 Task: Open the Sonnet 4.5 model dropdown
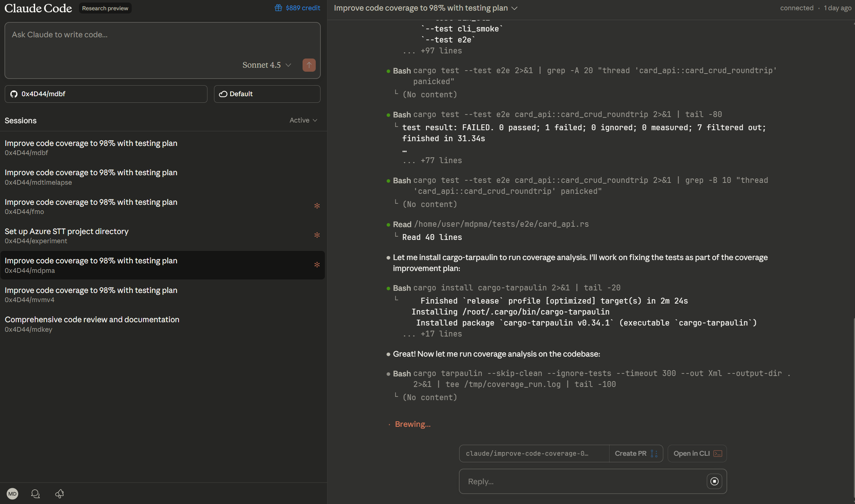[267, 65]
